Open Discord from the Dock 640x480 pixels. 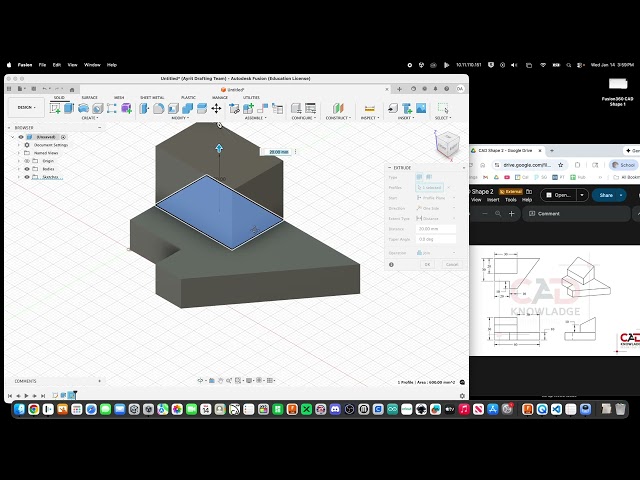tap(335, 409)
